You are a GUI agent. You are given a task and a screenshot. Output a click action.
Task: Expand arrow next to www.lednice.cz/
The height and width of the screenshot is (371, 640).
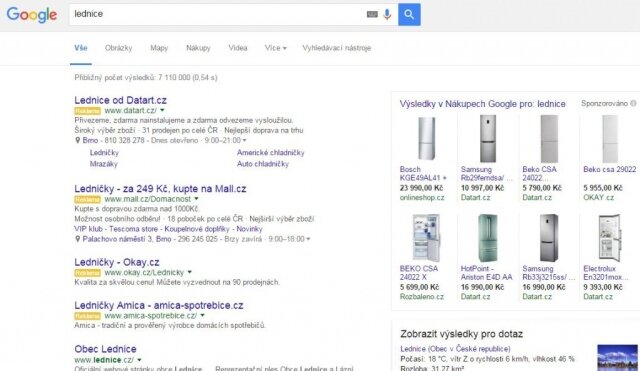[x=139, y=360]
